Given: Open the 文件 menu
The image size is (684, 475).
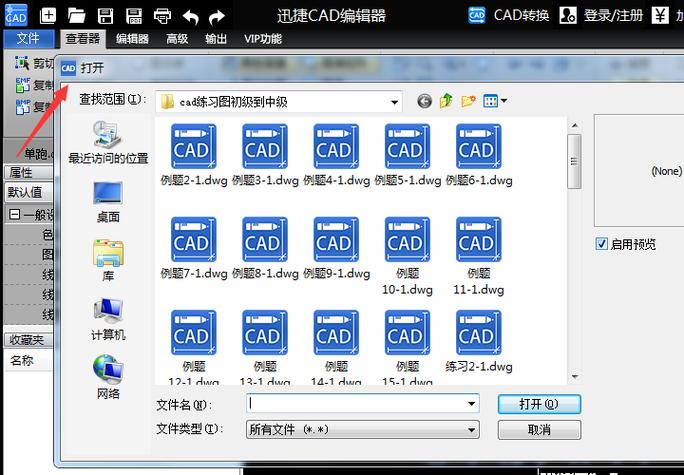Looking at the screenshot, I should point(29,39).
